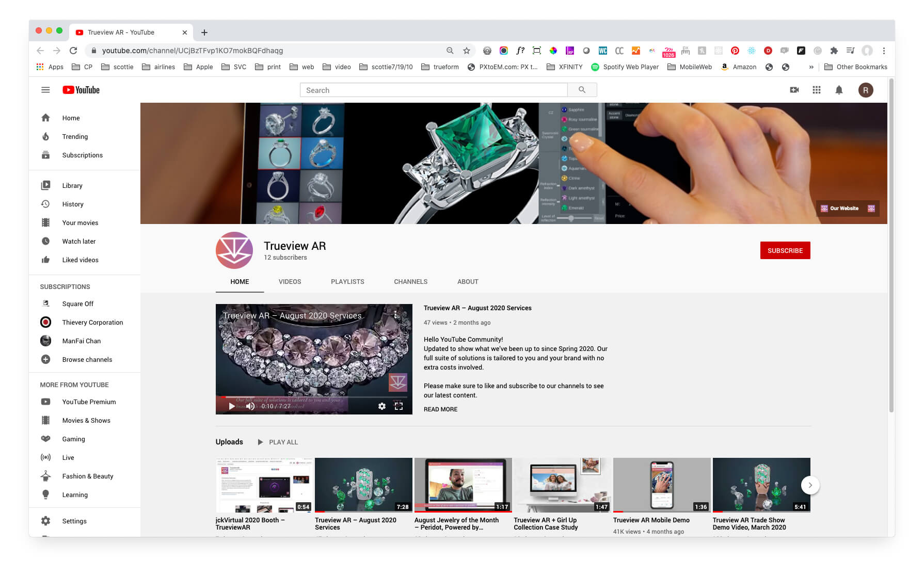Open jckVirtual 2020 Booth video thumbnail
924x575 pixels.
click(x=263, y=485)
